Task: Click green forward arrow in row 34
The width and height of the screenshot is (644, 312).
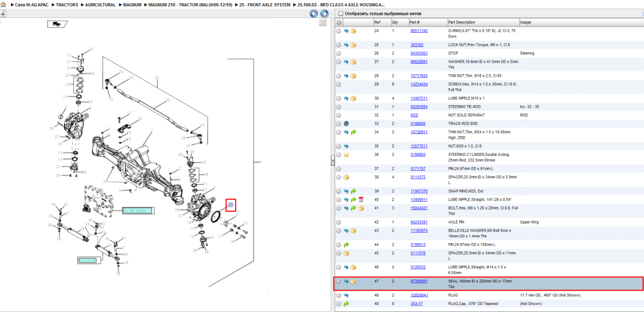Action: (353, 132)
